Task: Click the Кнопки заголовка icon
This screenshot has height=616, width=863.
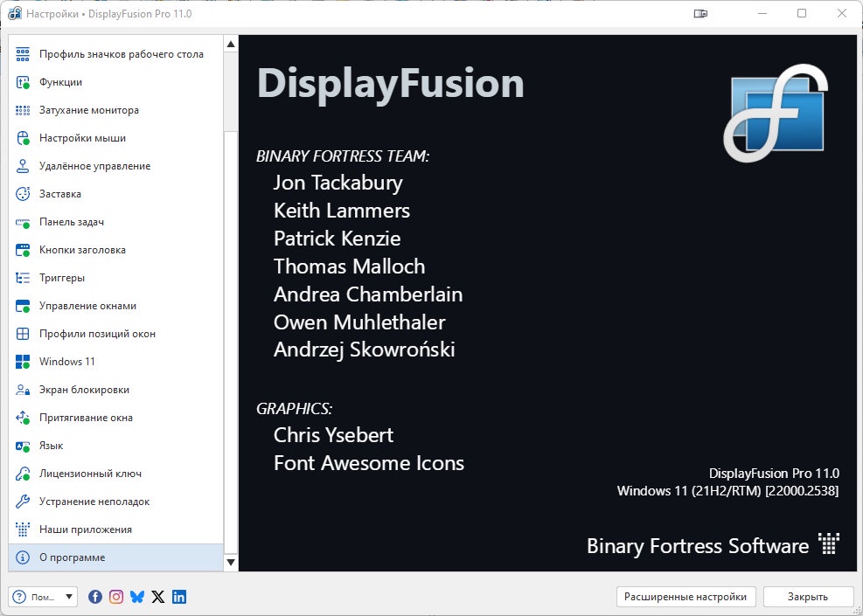Action: tap(23, 250)
